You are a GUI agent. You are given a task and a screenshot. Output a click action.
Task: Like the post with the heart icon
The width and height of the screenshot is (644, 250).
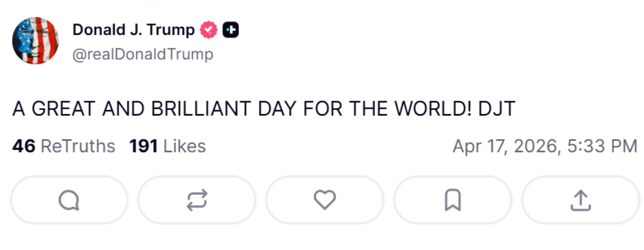[x=325, y=200]
